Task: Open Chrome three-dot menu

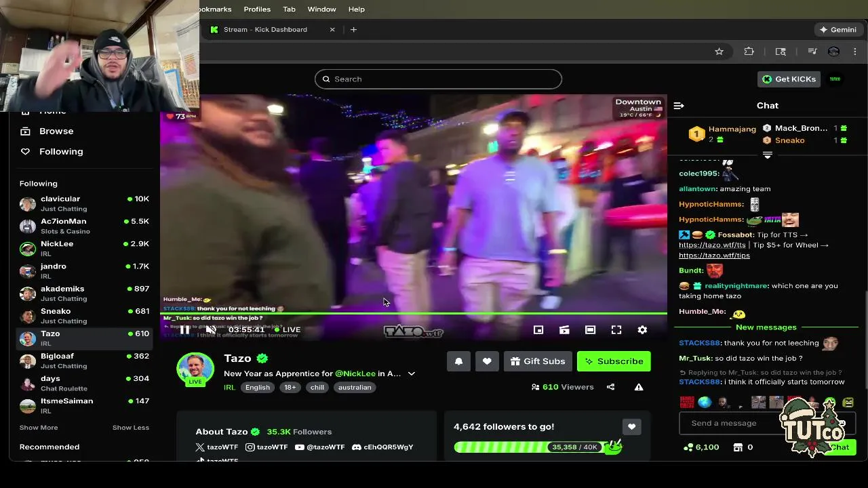Action: point(855,52)
